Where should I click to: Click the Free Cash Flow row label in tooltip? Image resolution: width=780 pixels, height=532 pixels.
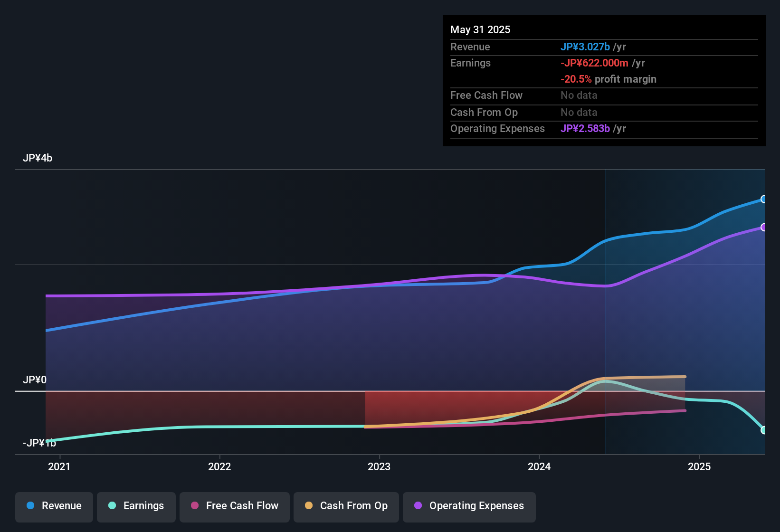[486, 95]
